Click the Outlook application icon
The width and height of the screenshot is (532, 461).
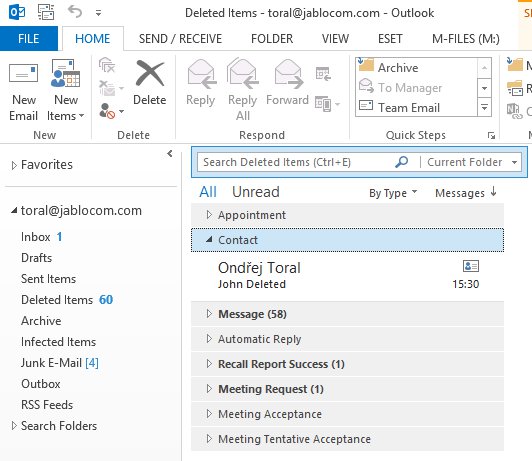coord(17,12)
